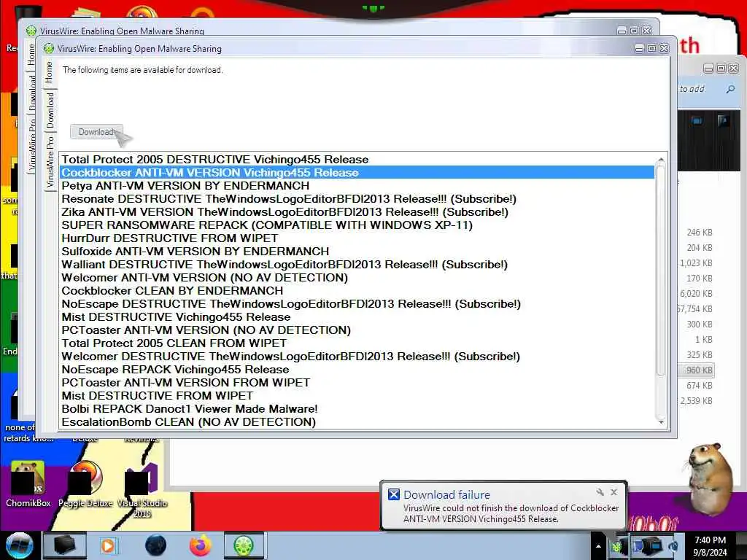Click the VirusWire icon in rear window title bar
747x560 pixels.
[31, 31]
